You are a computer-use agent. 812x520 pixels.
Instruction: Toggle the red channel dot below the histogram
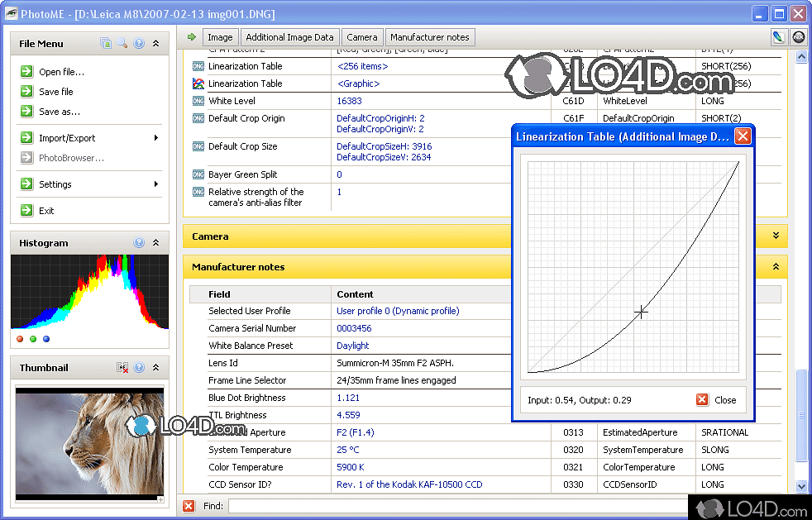pos(21,339)
